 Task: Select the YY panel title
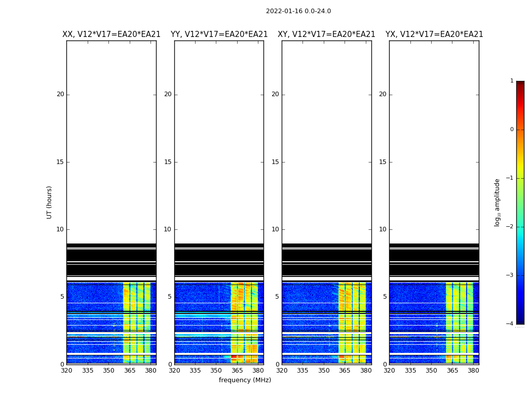coord(219,34)
